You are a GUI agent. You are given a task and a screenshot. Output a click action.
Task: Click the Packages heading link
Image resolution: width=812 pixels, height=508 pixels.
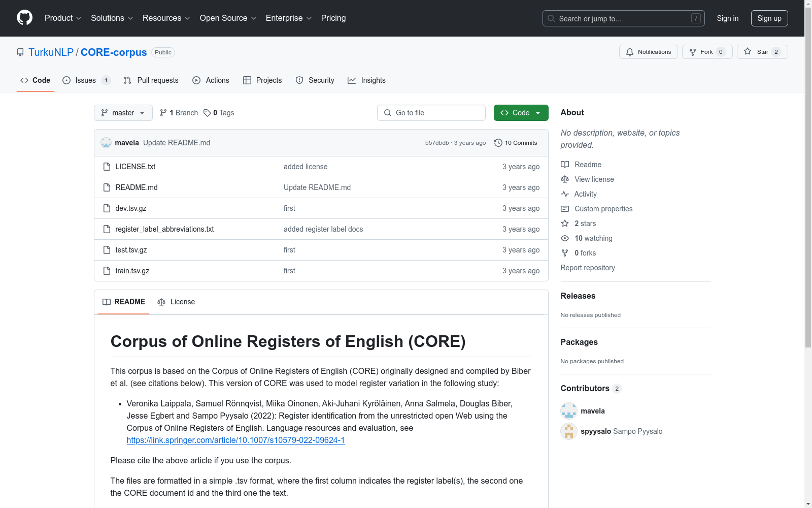point(579,342)
